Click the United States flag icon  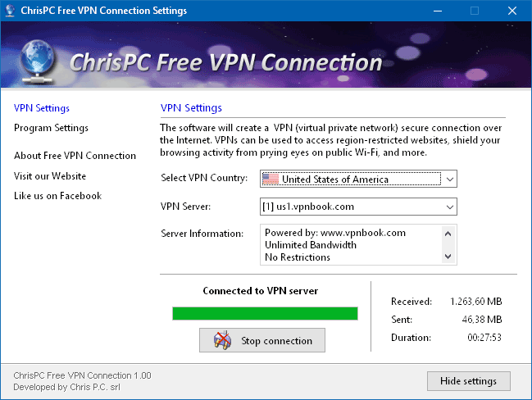pyautogui.click(x=271, y=179)
